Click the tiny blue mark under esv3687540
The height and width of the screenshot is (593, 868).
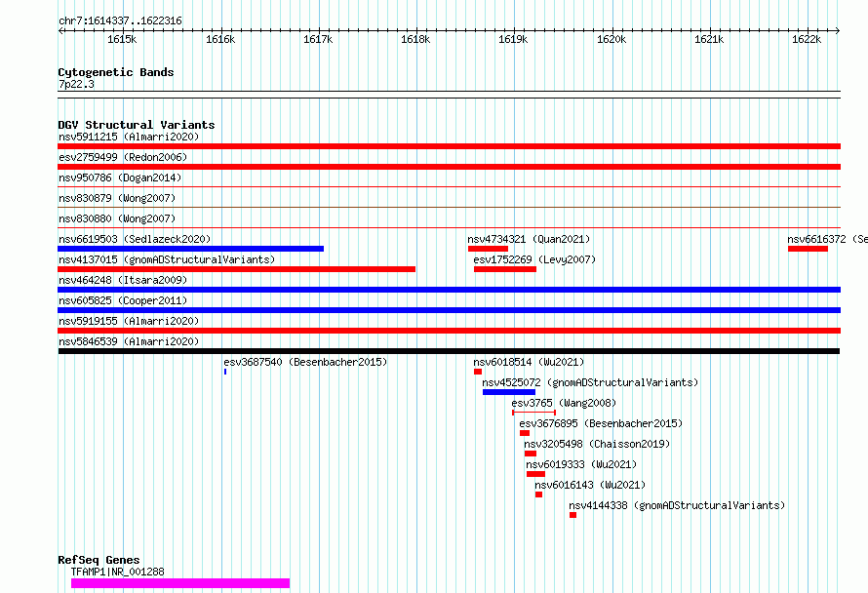[x=224, y=372]
